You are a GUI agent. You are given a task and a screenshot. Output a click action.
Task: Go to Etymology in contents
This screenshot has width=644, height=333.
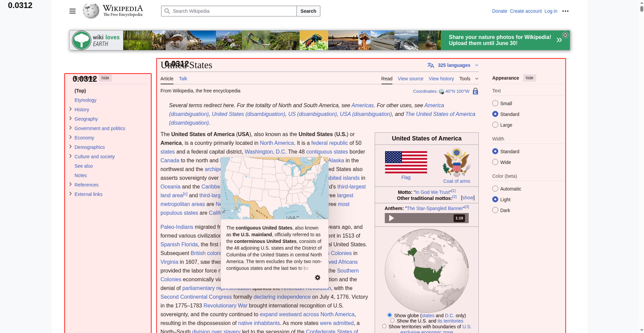(85, 100)
